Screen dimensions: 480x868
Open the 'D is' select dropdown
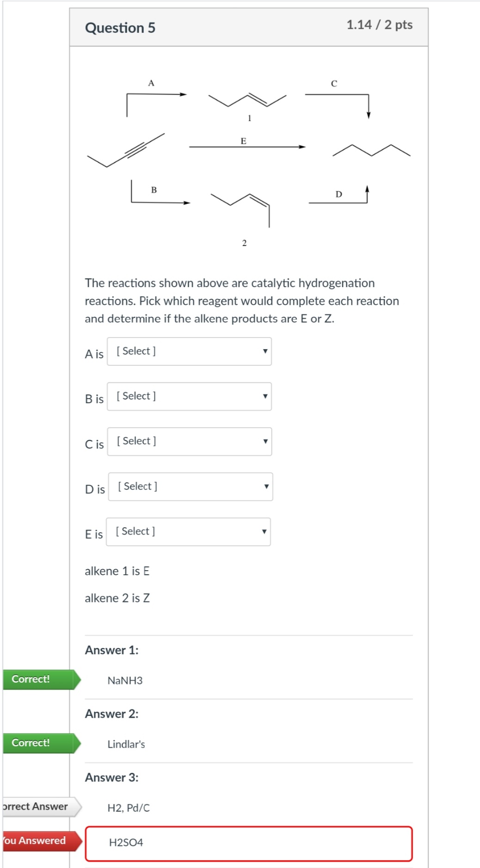pos(191,486)
